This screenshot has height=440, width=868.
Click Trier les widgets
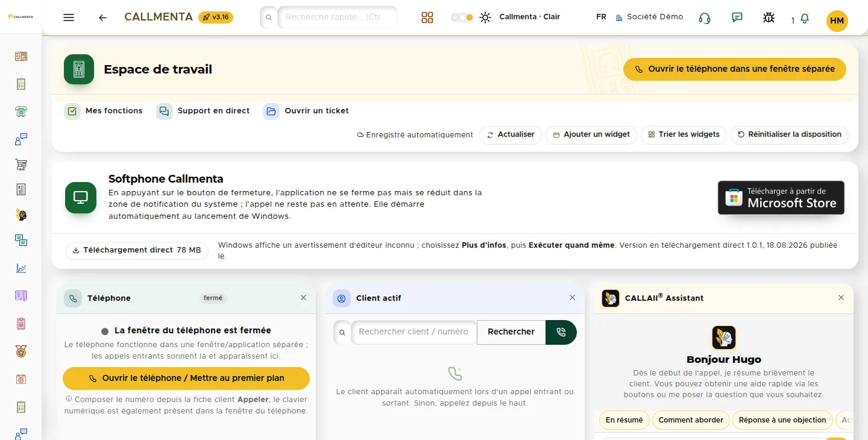[x=684, y=134]
